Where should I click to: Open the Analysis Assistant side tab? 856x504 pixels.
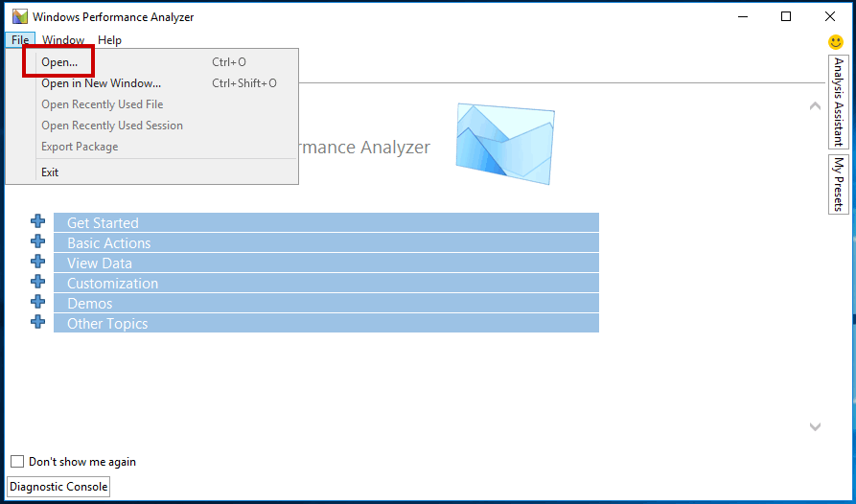[x=839, y=102]
